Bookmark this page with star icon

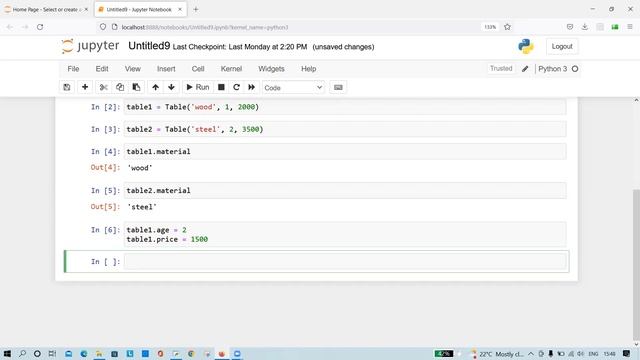click(507, 27)
